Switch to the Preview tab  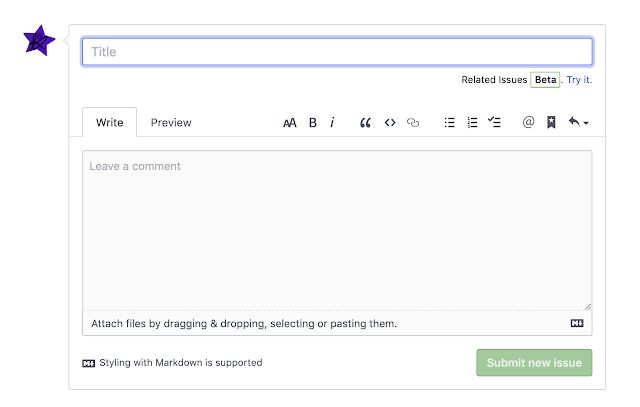pos(171,123)
